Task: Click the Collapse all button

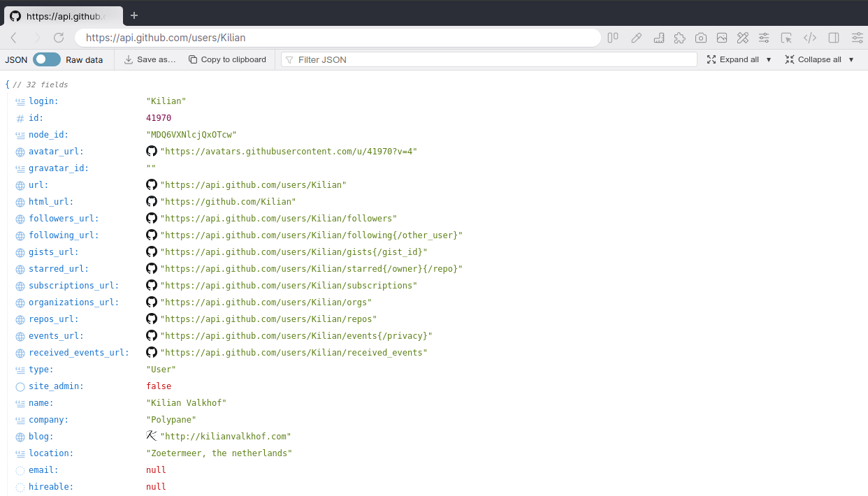Action: (813, 59)
